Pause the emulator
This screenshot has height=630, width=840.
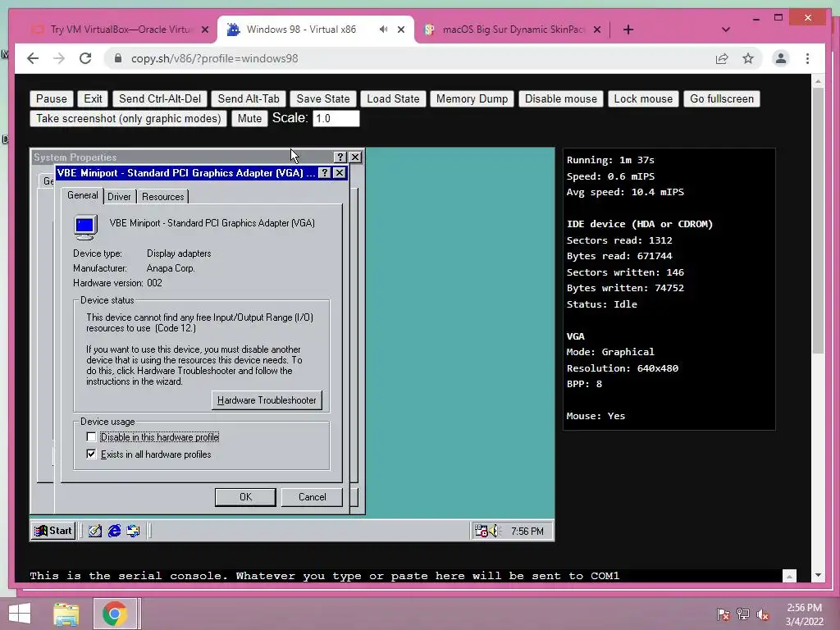52,98
